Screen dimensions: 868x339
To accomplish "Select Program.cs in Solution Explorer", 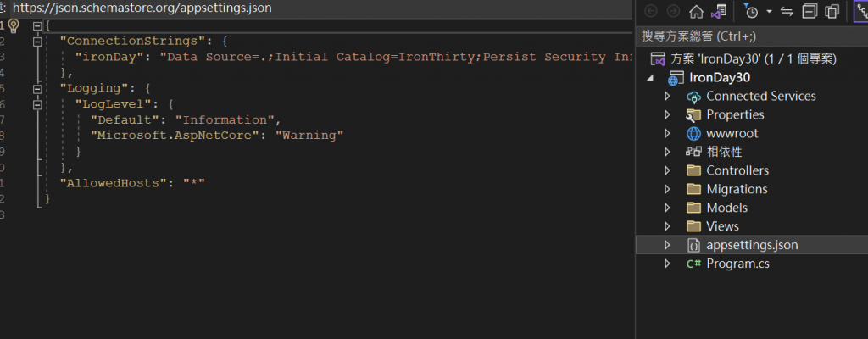I will [x=738, y=264].
